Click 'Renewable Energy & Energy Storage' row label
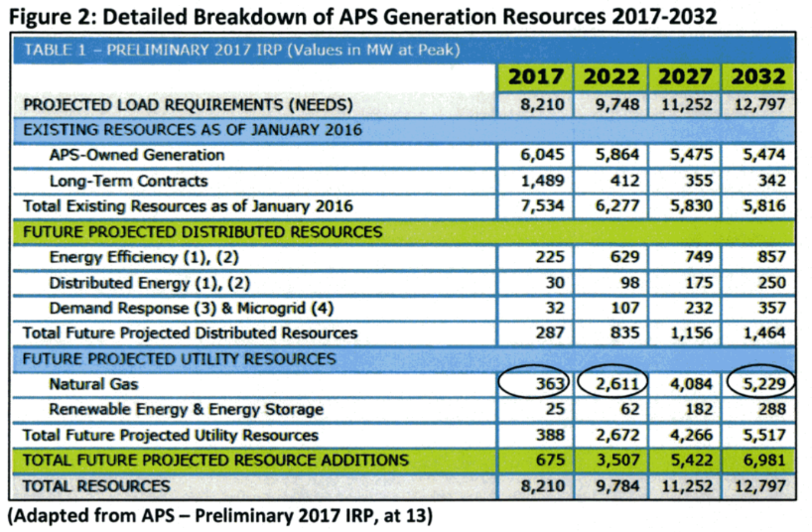Screen dimensions: 812x532 pyautogui.click(x=187, y=410)
